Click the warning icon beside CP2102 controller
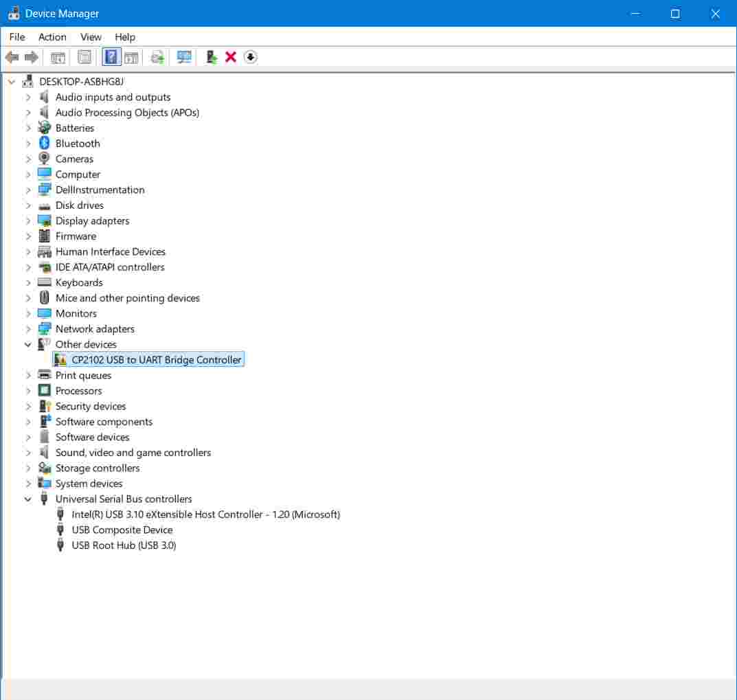The width and height of the screenshot is (737, 700). pyautogui.click(x=60, y=360)
